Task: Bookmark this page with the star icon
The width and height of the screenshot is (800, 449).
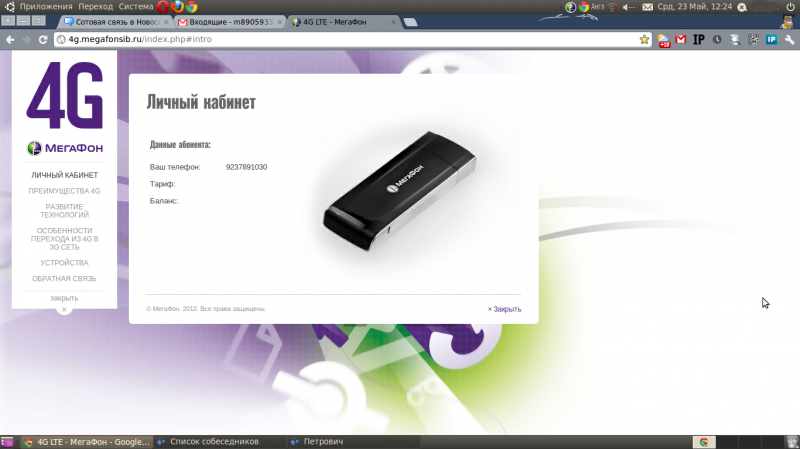Action: [645, 39]
